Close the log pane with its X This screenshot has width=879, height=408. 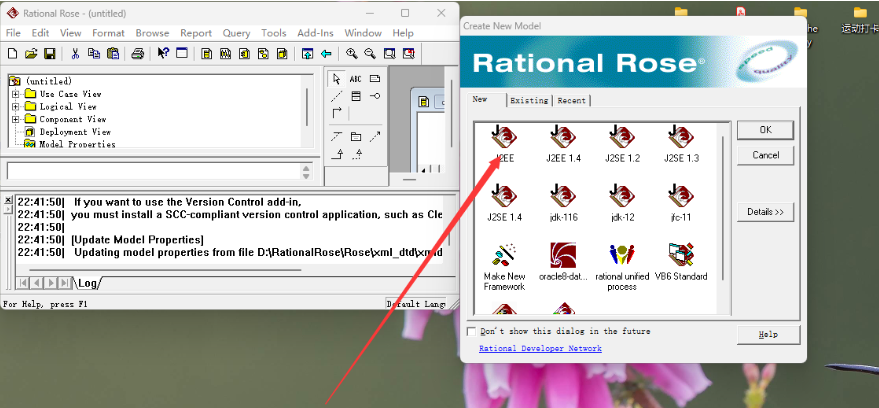click(x=7, y=200)
